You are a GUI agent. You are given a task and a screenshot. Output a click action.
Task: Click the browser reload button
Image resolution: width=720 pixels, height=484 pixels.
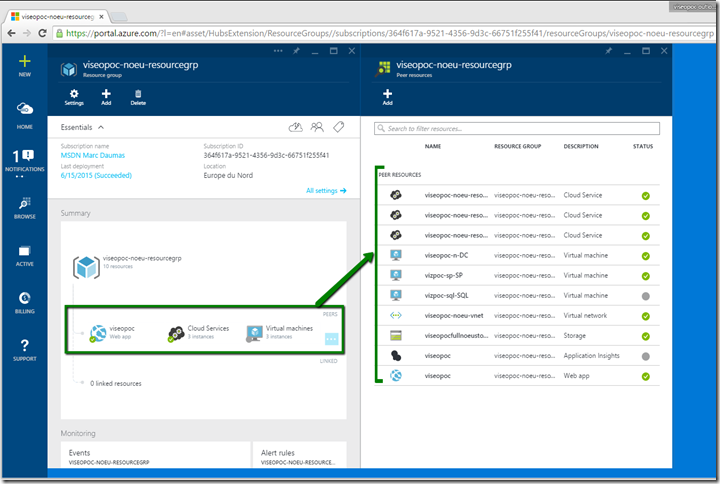click(42, 33)
